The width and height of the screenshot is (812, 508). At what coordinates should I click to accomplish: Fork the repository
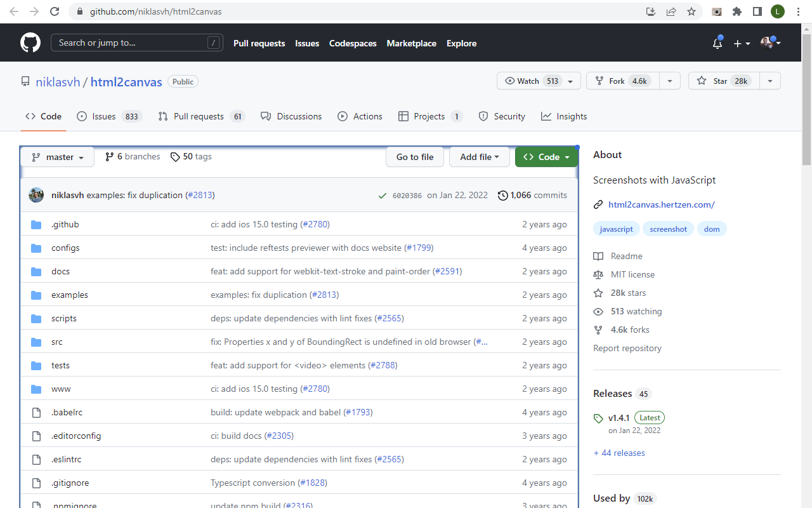click(x=622, y=81)
